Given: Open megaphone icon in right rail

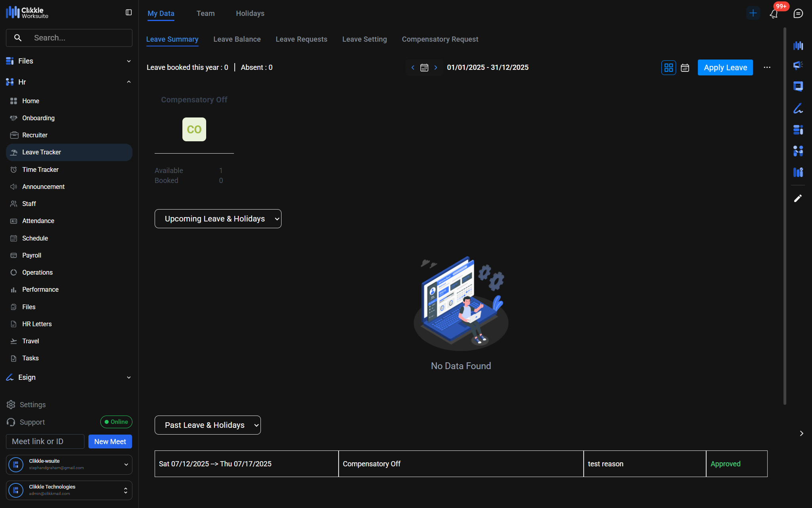Looking at the screenshot, I should [798, 65].
